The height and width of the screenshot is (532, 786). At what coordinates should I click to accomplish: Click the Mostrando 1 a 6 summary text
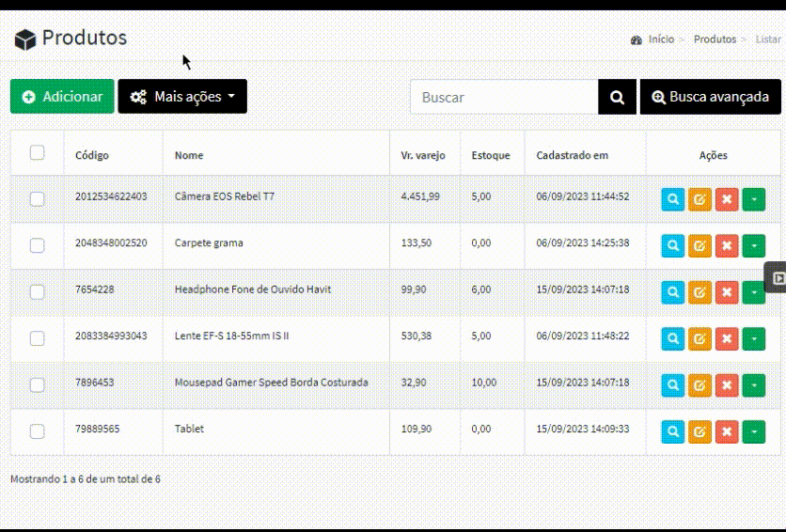(x=86, y=479)
